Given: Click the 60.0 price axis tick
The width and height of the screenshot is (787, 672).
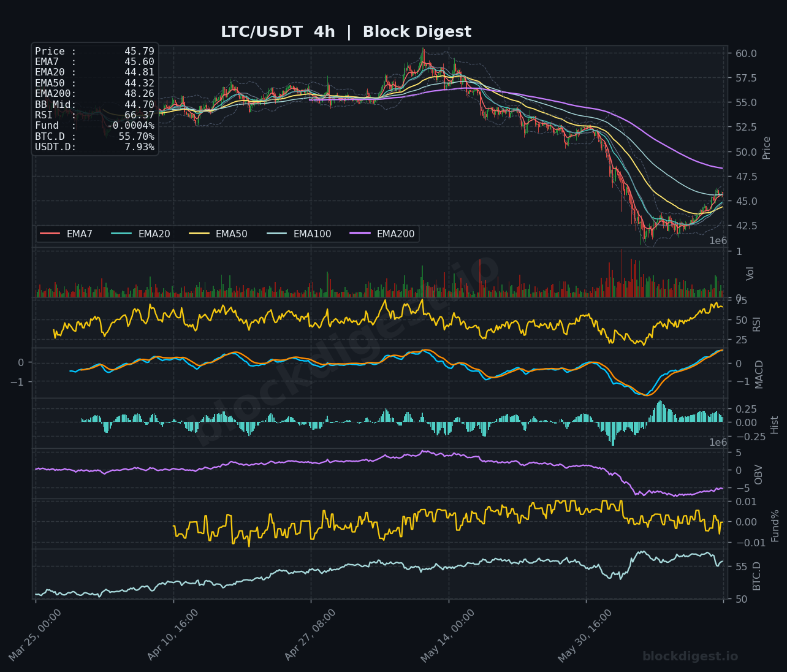Looking at the screenshot, I should click(x=746, y=53).
